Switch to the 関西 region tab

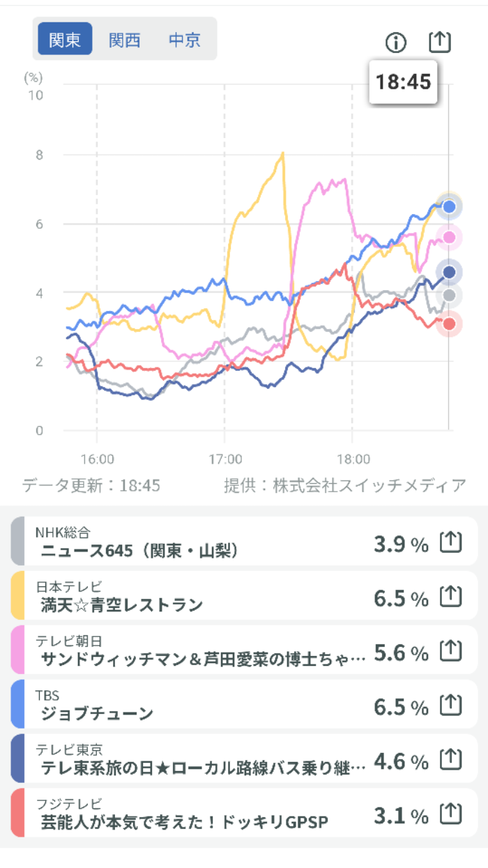click(125, 39)
